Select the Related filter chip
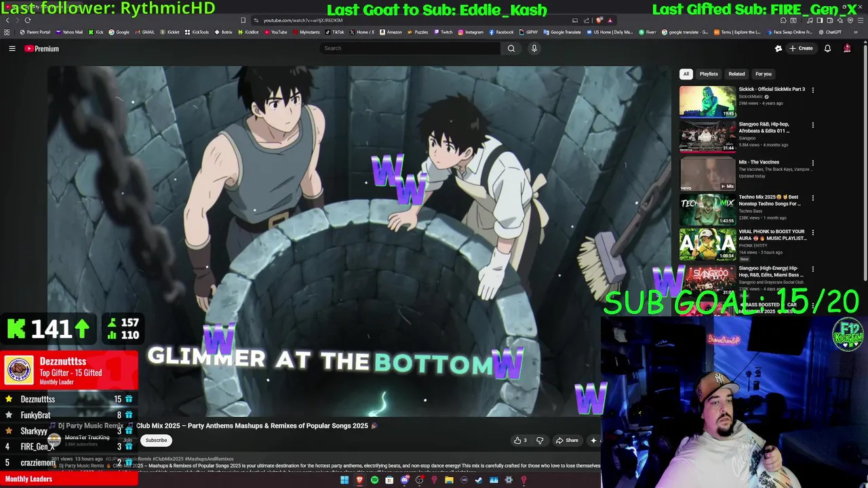Viewport: 868px width, 488px height. (x=736, y=74)
